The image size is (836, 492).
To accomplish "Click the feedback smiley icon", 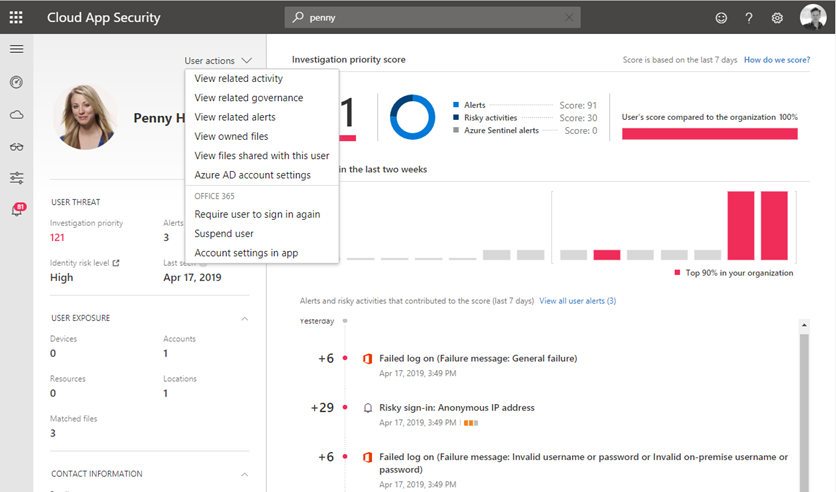I will point(722,18).
